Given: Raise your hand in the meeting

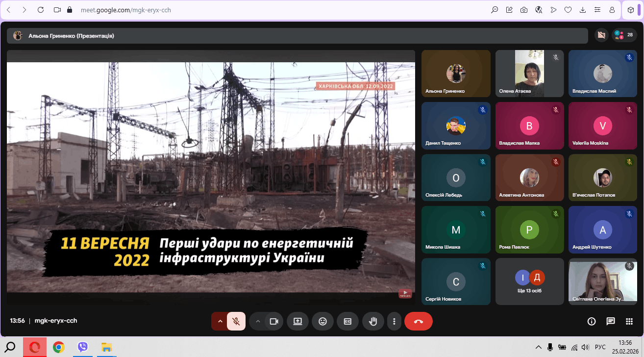Looking at the screenshot, I should point(373,321).
